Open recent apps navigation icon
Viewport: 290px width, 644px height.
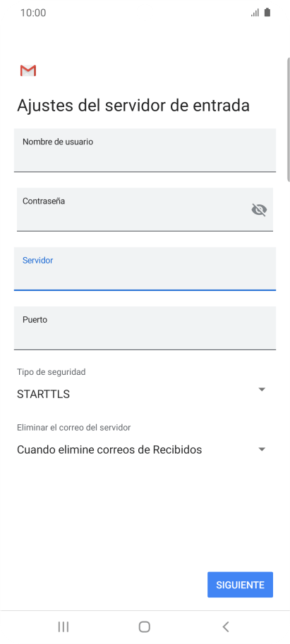click(64, 626)
